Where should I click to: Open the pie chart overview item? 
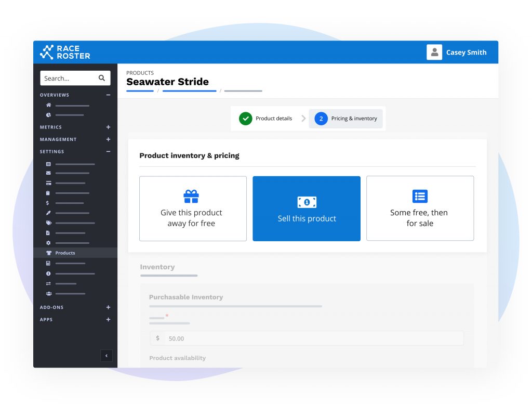(49, 115)
